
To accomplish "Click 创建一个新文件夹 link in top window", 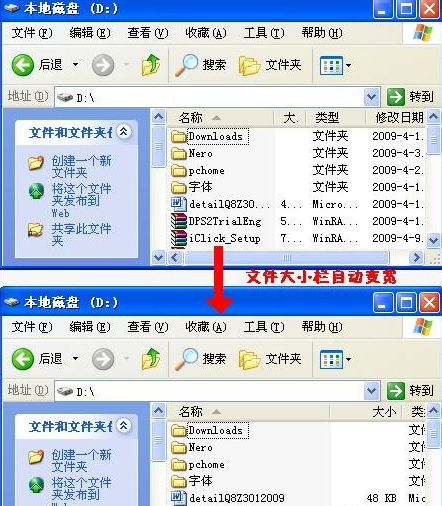I will pos(81,166).
